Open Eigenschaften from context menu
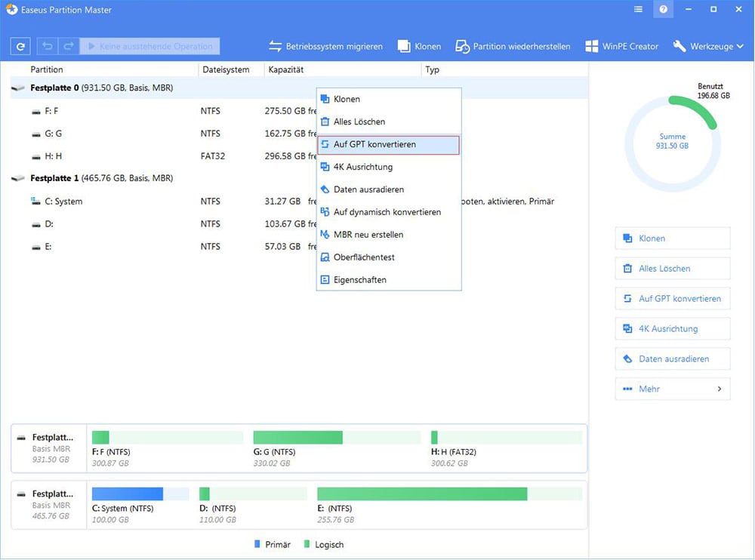 (x=389, y=280)
